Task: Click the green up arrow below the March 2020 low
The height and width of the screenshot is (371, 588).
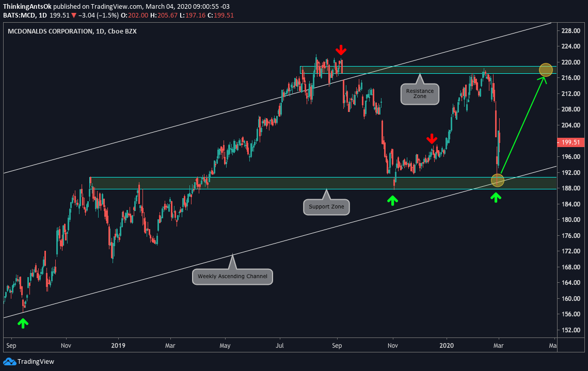Action: 496,198
